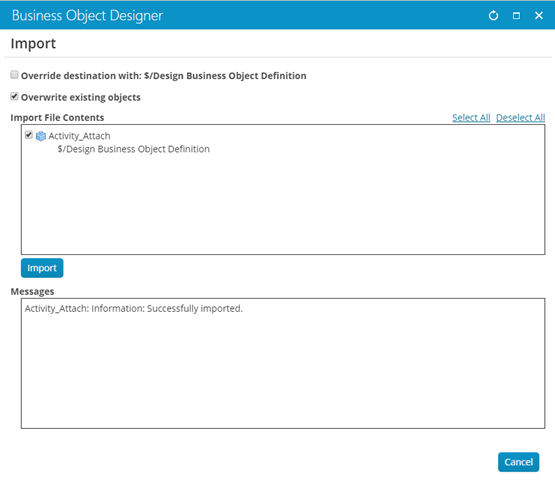This screenshot has width=555, height=483.
Task: Uncheck the Activity_Attach item checkbox
Action: pyautogui.click(x=29, y=135)
